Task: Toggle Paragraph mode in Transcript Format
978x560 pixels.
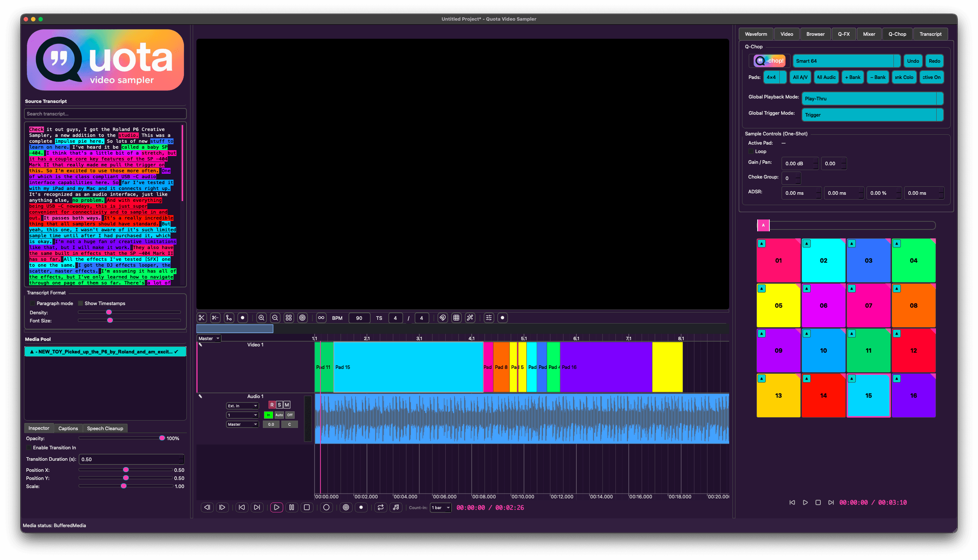Action: pyautogui.click(x=32, y=303)
